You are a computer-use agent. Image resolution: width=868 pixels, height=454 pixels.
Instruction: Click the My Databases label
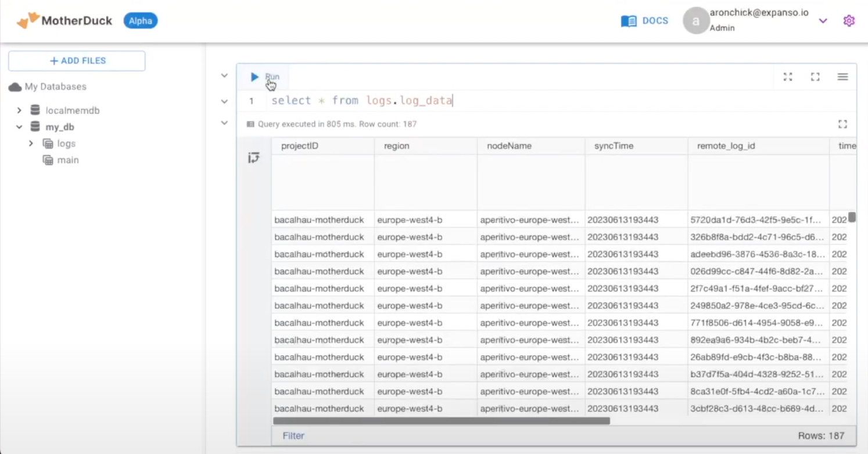pos(56,87)
